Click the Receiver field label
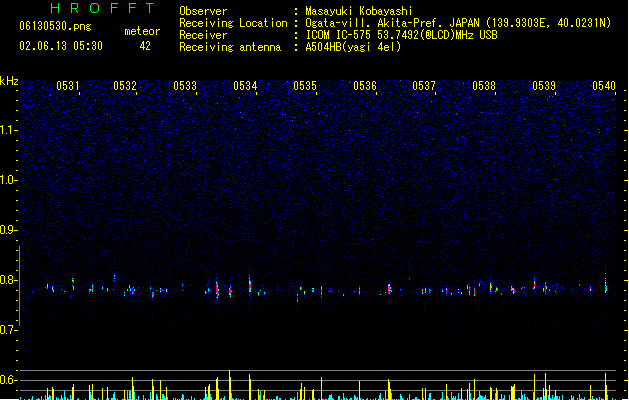The width and height of the screenshot is (629, 400). (x=203, y=35)
